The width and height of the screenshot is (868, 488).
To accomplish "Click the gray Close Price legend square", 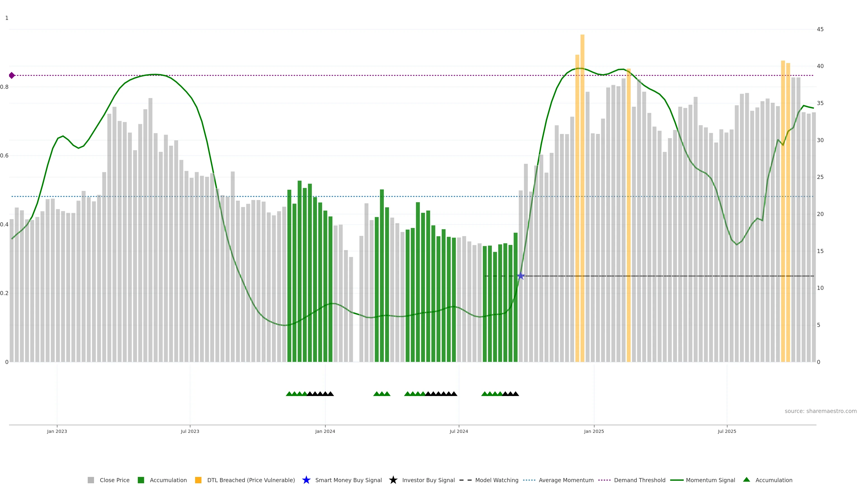I will [91, 480].
